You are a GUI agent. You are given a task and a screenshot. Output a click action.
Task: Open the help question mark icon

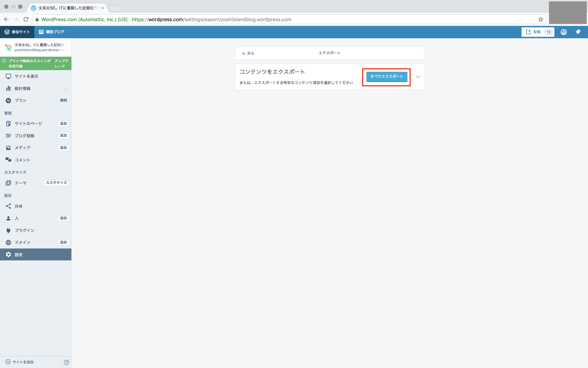[x=66, y=362]
